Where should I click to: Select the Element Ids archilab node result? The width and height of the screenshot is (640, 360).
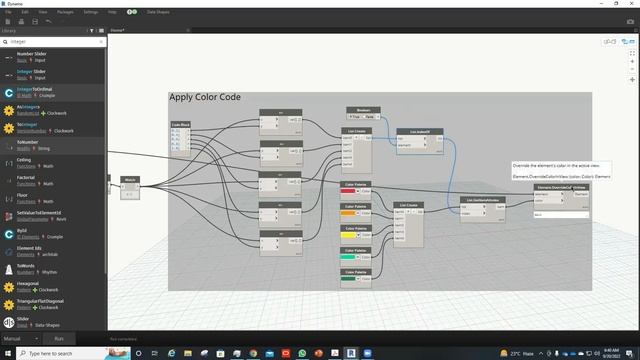[x=53, y=251]
